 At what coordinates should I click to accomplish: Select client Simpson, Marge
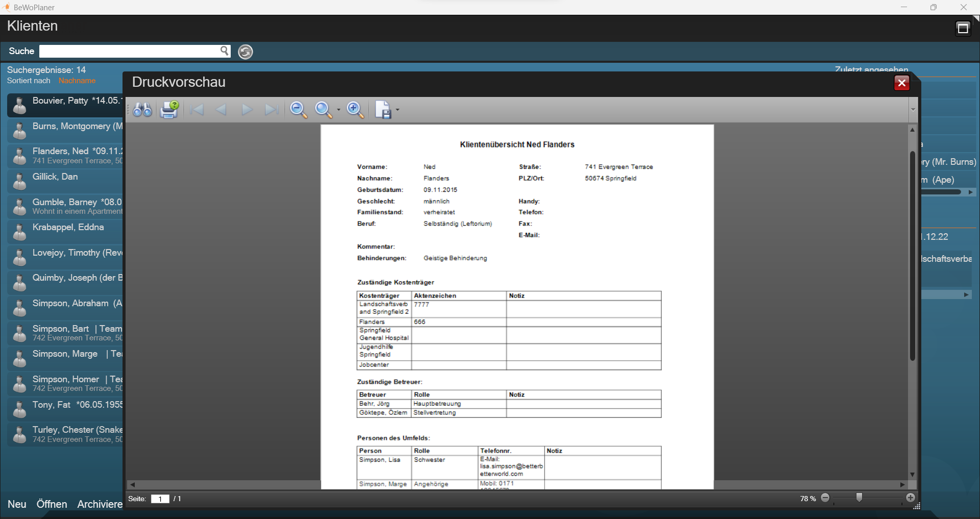pyautogui.click(x=65, y=358)
